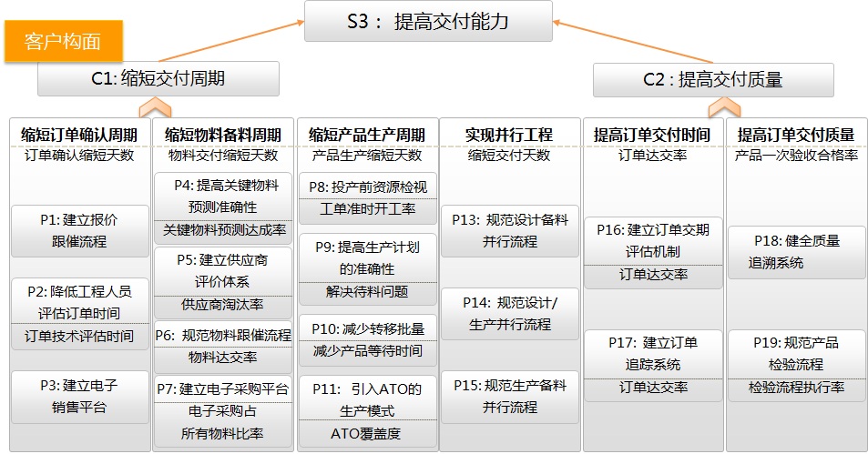The width and height of the screenshot is (868, 454).
Task: Click the P5 建立供应商评价体系 box
Action: click(223, 270)
